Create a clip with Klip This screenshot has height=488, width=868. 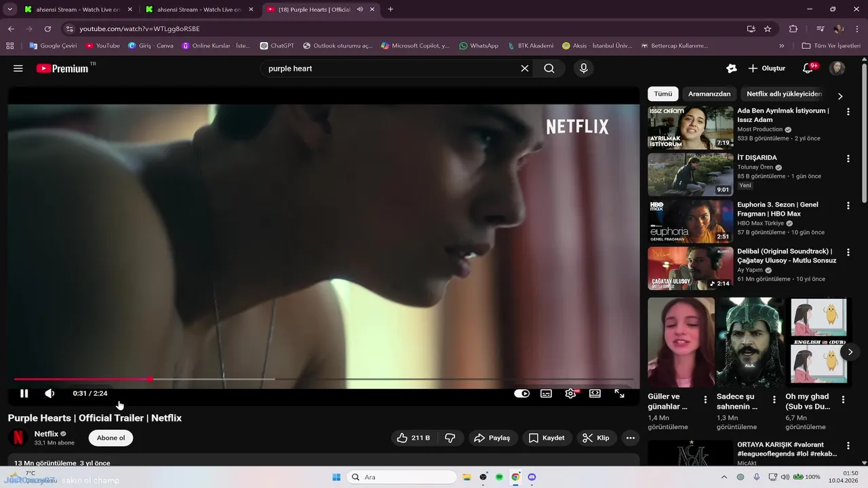click(x=597, y=438)
